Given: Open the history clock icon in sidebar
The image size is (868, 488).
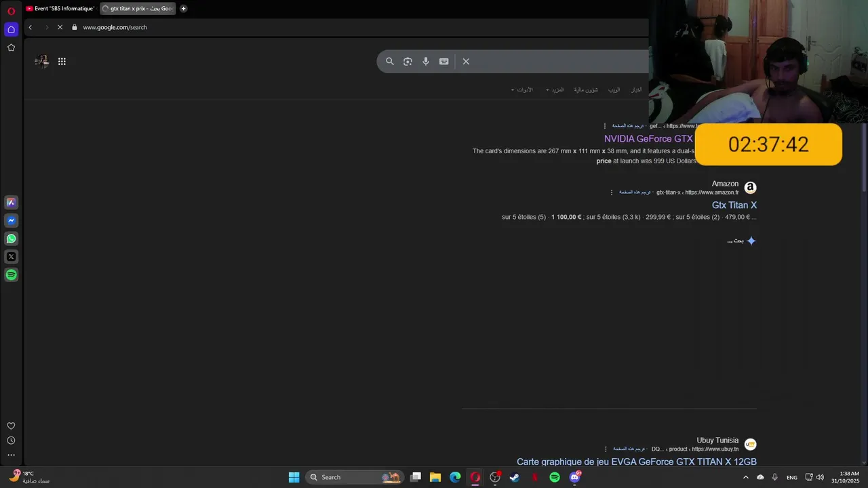Looking at the screenshot, I should pyautogui.click(x=11, y=441).
